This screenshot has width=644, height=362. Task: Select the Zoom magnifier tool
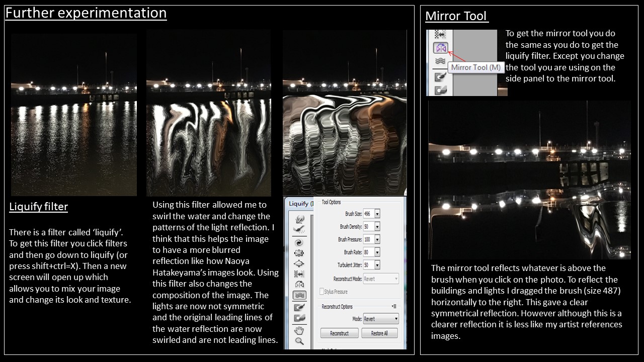point(299,341)
